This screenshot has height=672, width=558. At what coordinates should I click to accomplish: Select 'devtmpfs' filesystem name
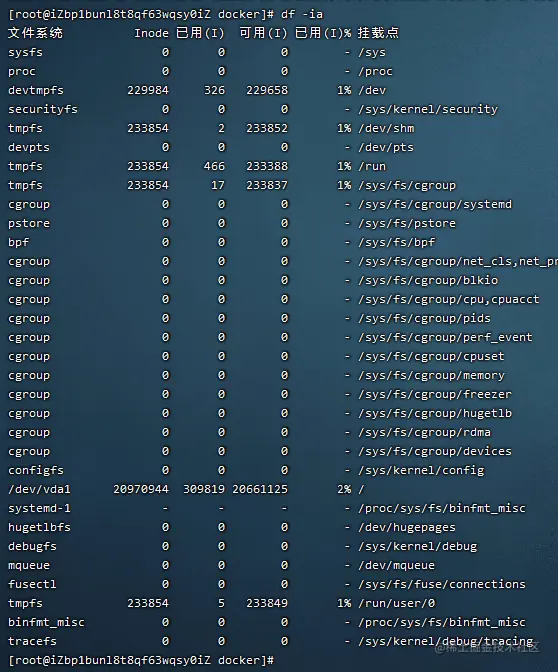[x=36, y=90]
